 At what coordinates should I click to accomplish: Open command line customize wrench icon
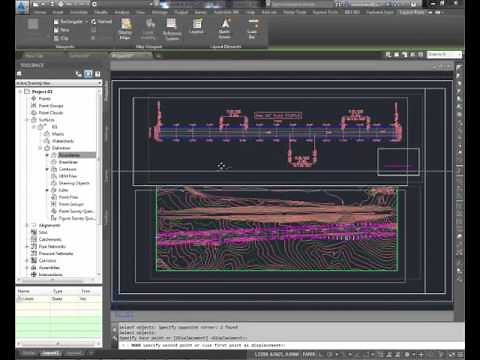(x=115, y=338)
